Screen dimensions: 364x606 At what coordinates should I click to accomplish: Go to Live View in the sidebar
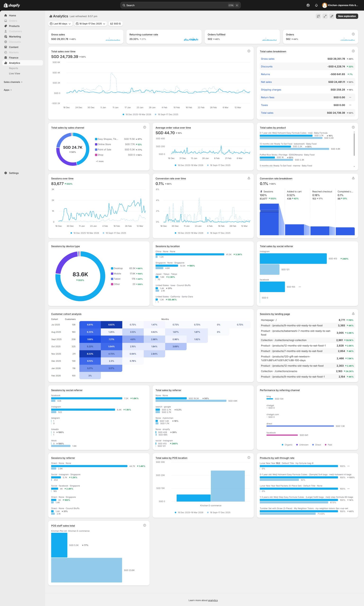click(14, 74)
